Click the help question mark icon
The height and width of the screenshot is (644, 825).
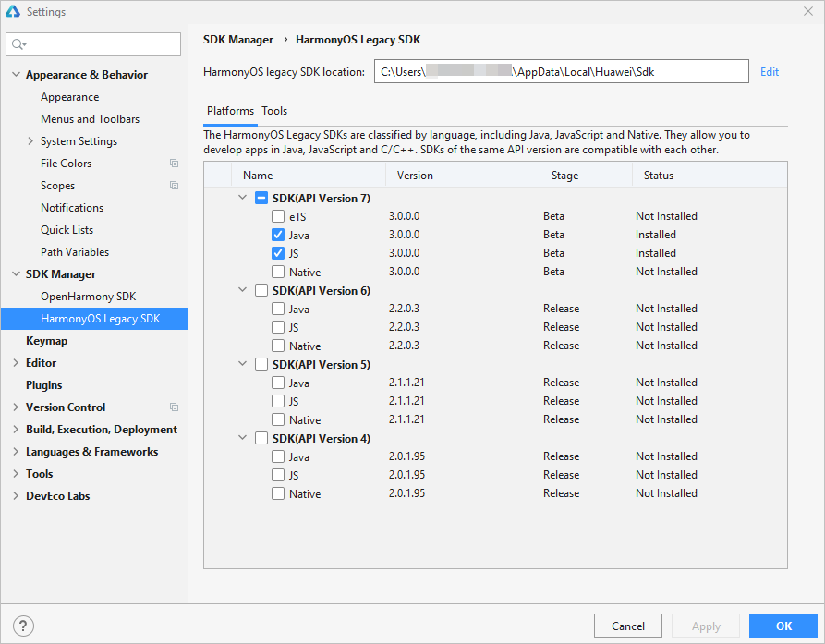pos(23,626)
